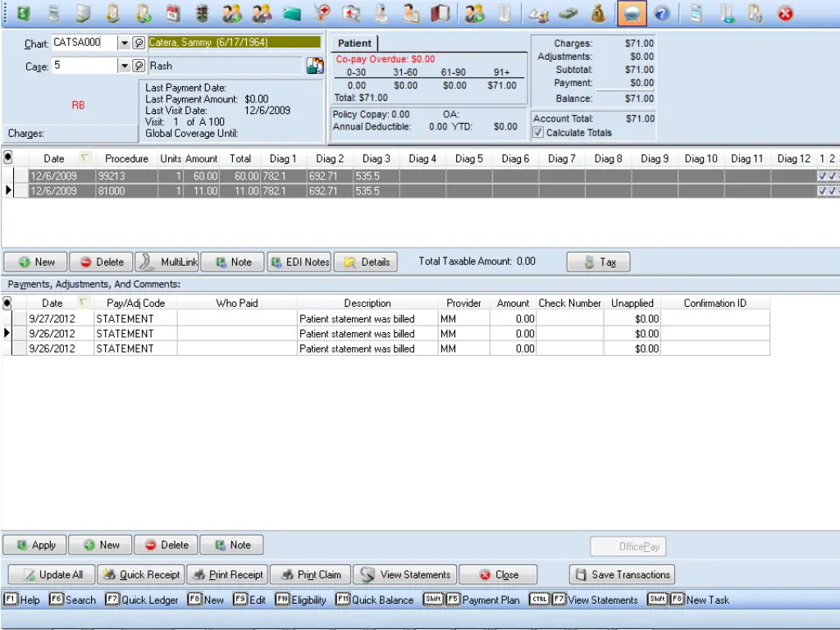Viewport: 840px width, 630px height.
Task: Click F7 Quick Ledger shortcut
Action: [x=141, y=600]
